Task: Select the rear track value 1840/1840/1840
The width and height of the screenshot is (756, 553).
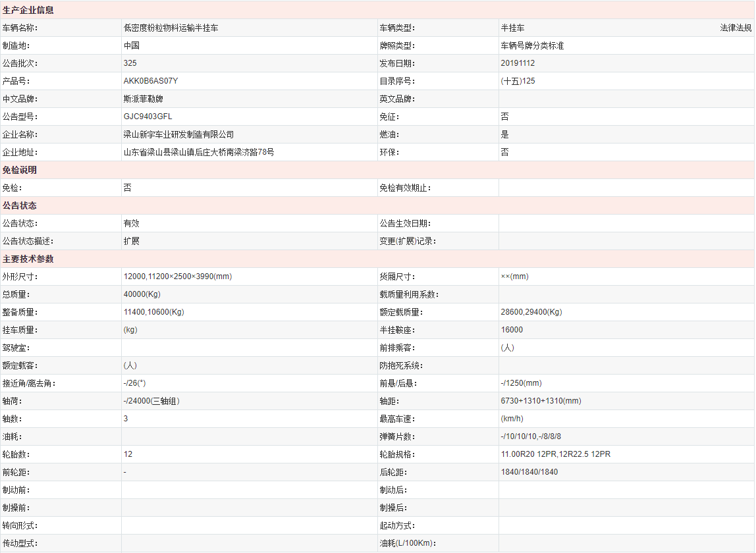Action: pyautogui.click(x=529, y=472)
